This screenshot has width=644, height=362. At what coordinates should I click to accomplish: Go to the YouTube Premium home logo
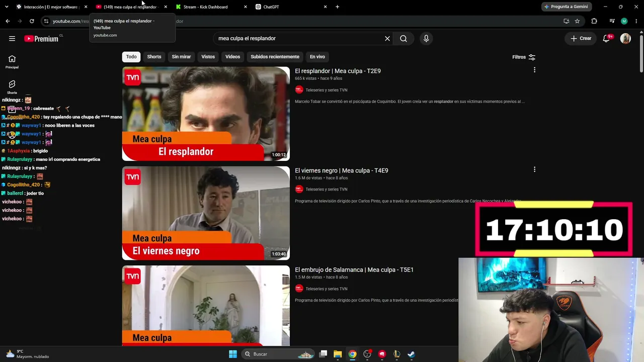point(41,39)
